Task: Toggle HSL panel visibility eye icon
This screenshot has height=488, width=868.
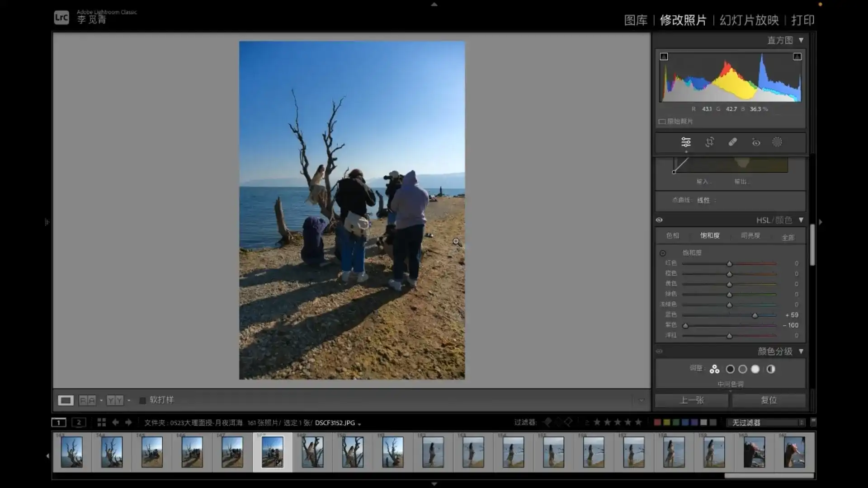Action: pyautogui.click(x=659, y=220)
